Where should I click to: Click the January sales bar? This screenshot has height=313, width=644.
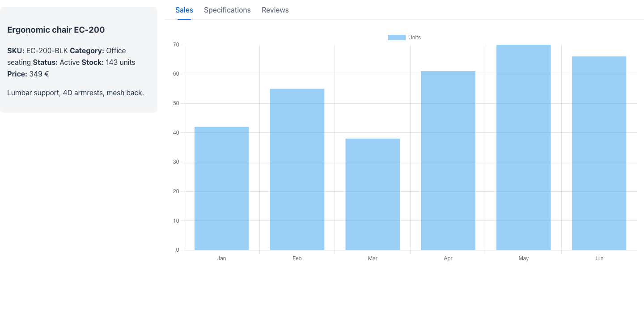pos(222,188)
